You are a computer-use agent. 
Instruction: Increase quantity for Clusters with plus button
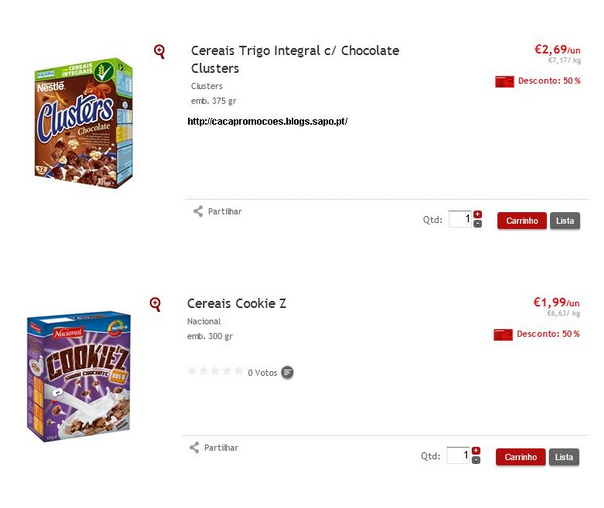pyautogui.click(x=478, y=215)
